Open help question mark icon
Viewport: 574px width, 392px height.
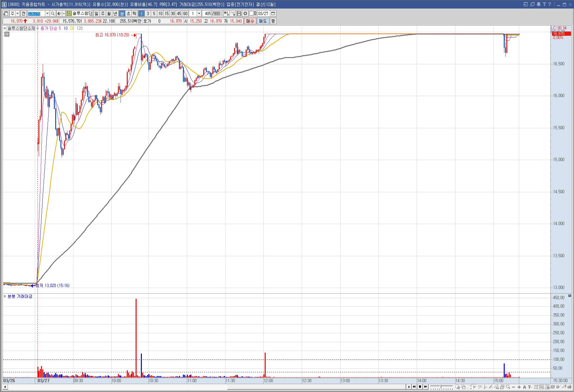pyautogui.click(x=550, y=4)
